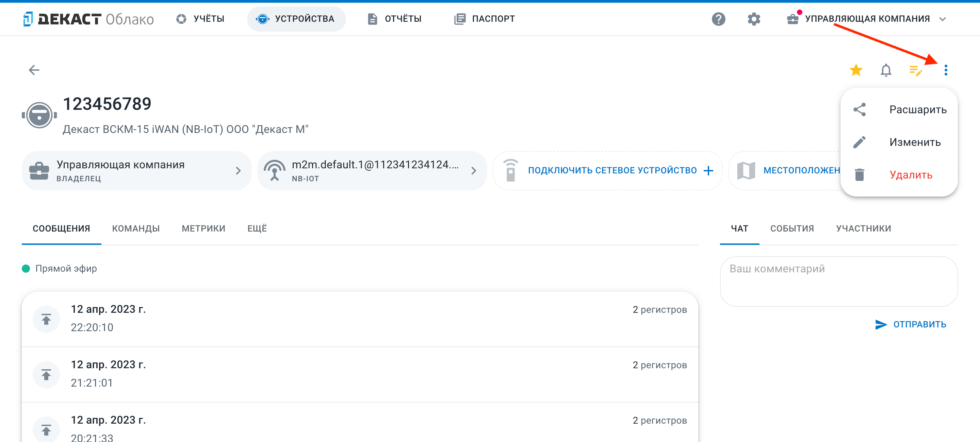
Task: Click the antenna NB-IoT icon
Action: coord(274,170)
